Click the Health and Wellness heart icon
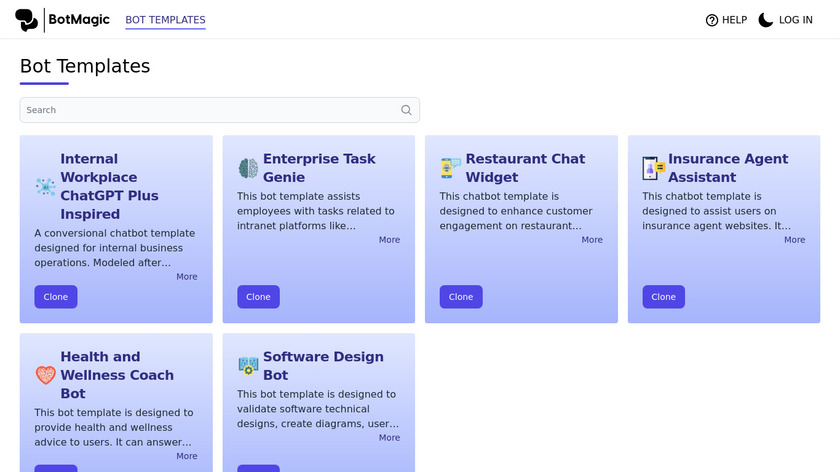The width and height of the screenshot is (840, 472). click(46, 375)
